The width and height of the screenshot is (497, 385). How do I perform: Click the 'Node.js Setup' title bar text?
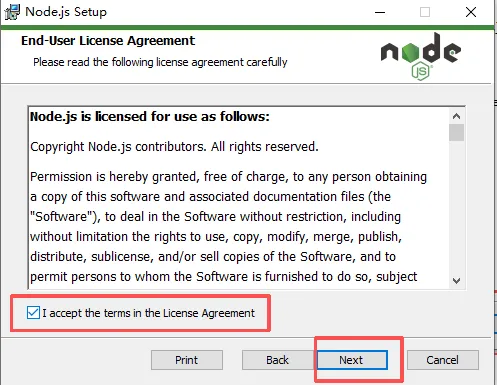(66, 12)
